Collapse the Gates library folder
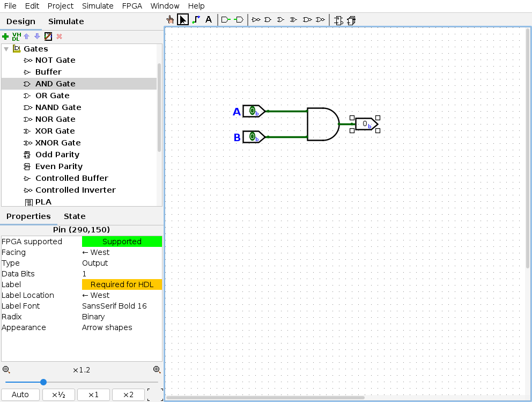Viewport: 532px width, 402px height. (x=6, y=49)
